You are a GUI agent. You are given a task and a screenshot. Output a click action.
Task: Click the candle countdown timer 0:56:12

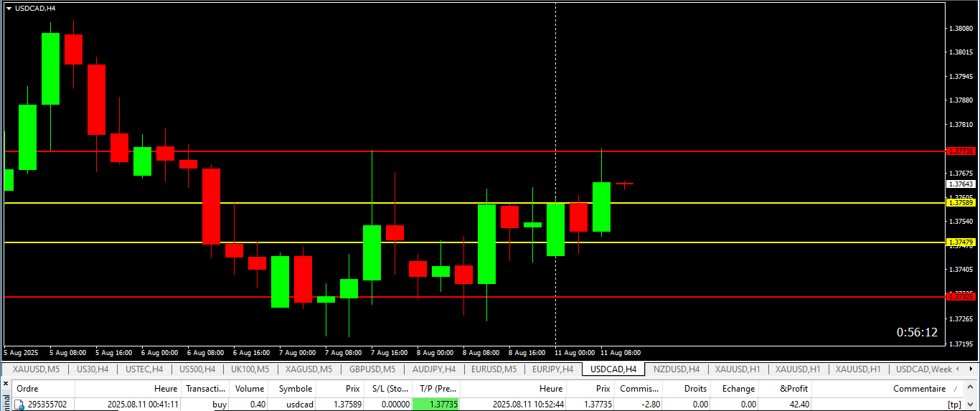tap(917, 332)
